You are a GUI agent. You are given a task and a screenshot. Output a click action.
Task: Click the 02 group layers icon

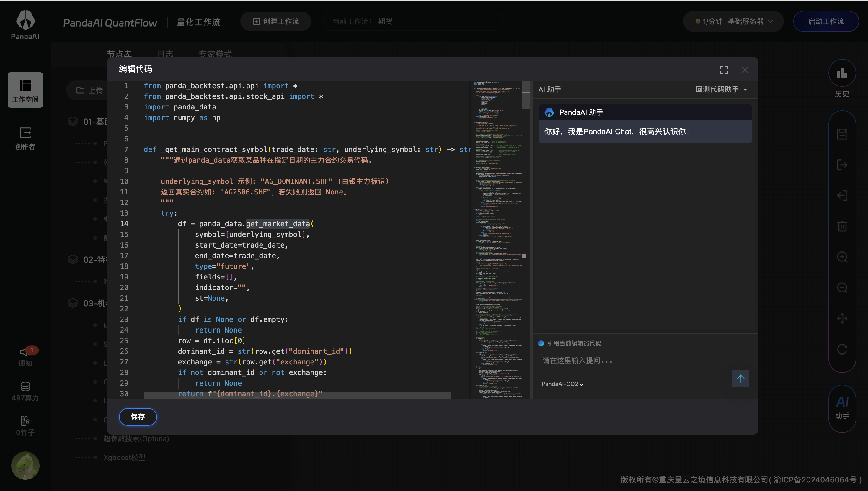click(x=73, y=259)
